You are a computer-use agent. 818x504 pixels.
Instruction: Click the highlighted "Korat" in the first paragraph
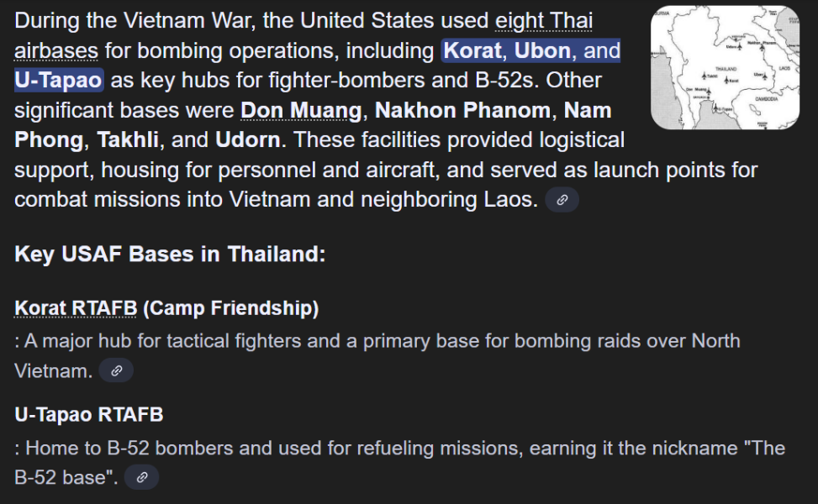click(x=472, y=50)
